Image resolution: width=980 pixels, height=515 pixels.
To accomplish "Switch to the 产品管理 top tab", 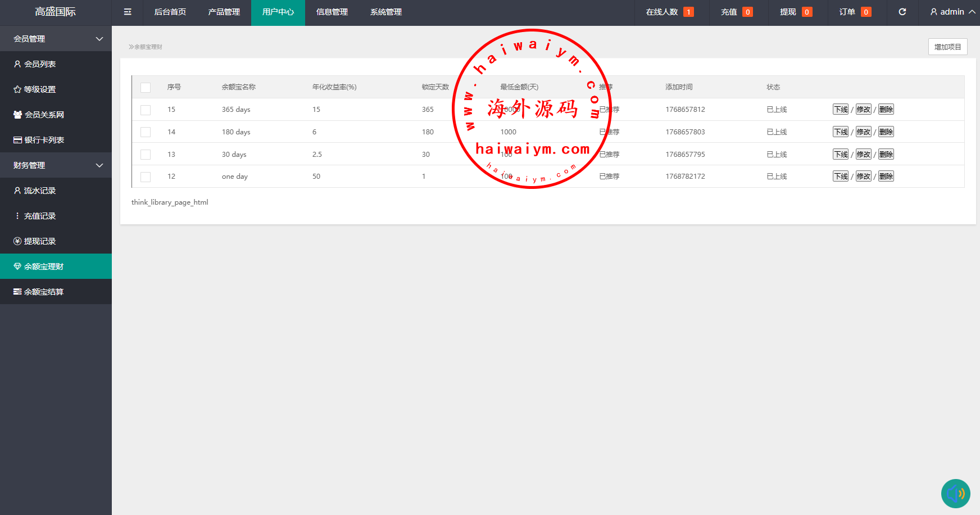I will (x=224, y=12).
